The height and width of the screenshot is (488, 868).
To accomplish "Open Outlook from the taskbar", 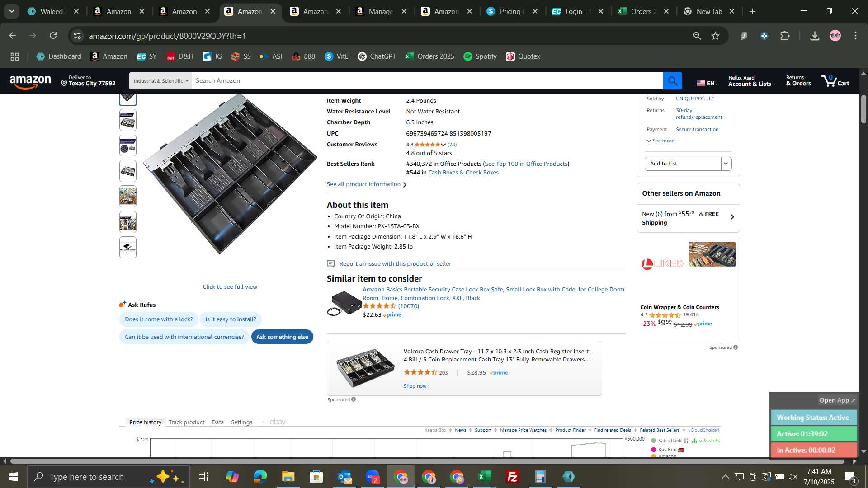I will (x=344, y=477).
